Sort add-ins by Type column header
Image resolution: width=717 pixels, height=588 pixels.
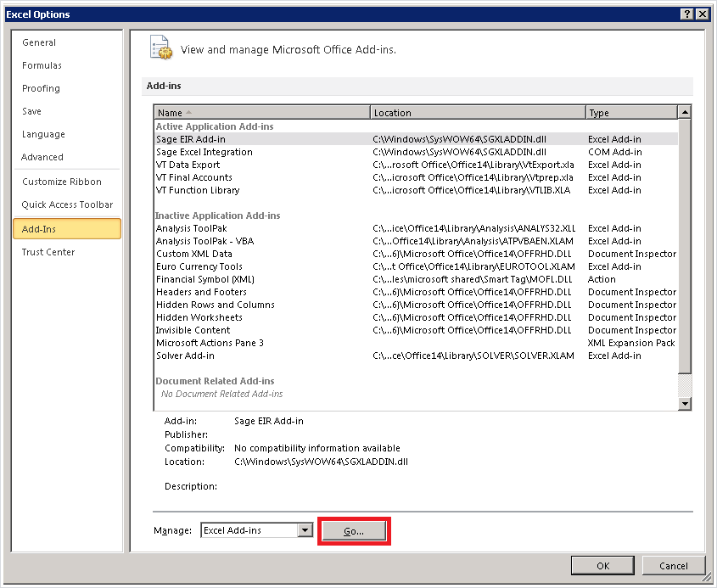click(631, 113)
